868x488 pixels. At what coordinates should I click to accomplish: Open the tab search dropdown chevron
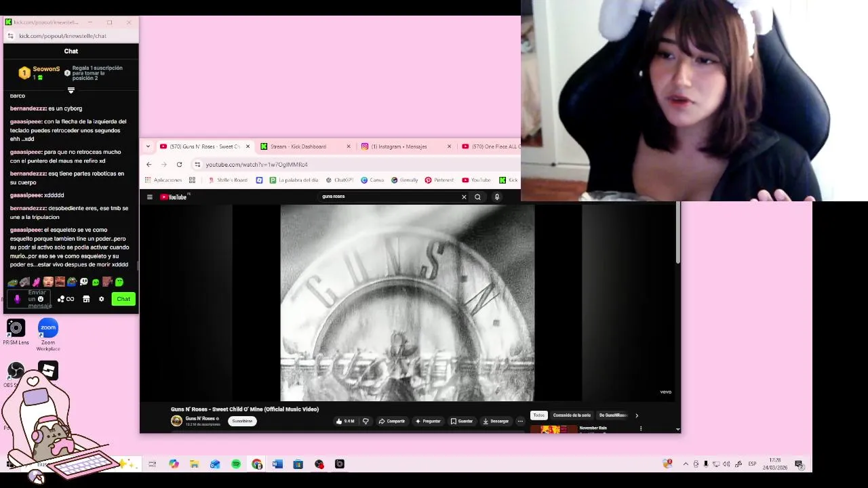click(x=148, y=146)
